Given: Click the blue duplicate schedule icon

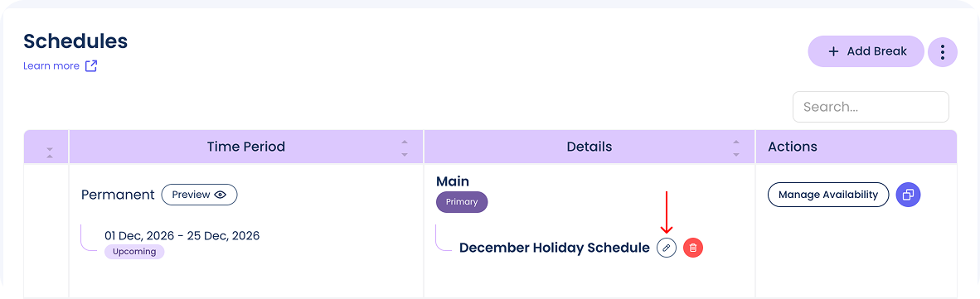Looking at the screenshot, I should pyautogui.click(x=908, y=195).
